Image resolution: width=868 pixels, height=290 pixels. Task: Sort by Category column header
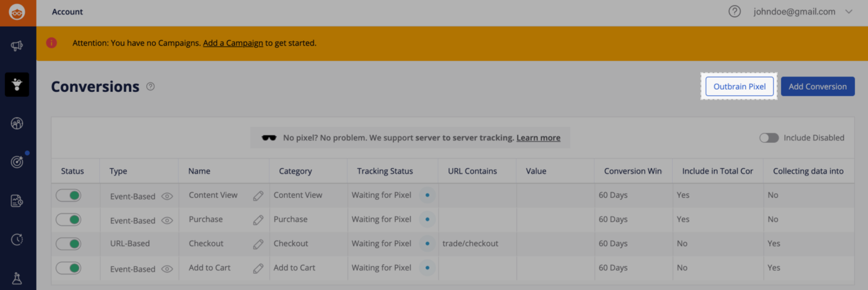[x=295, y=171]
